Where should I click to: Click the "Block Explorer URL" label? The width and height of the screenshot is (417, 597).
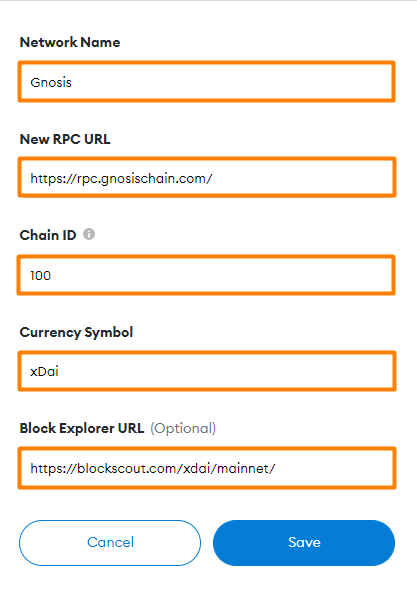coord(82,428)
